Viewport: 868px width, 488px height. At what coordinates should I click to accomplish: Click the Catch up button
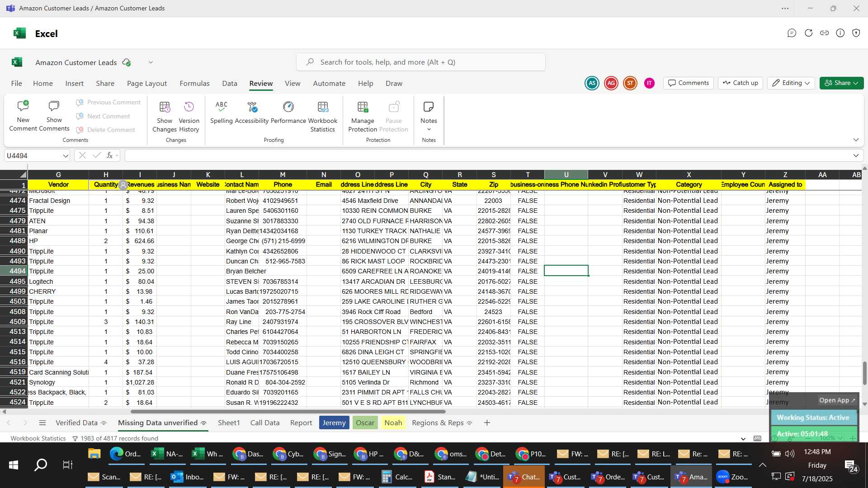(x=741, y=83)
